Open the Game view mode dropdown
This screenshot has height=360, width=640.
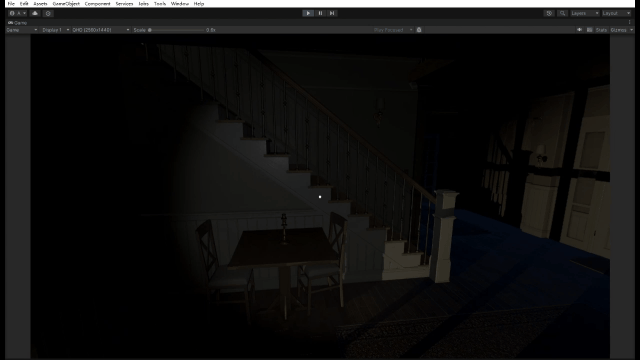tap(22, 30)
